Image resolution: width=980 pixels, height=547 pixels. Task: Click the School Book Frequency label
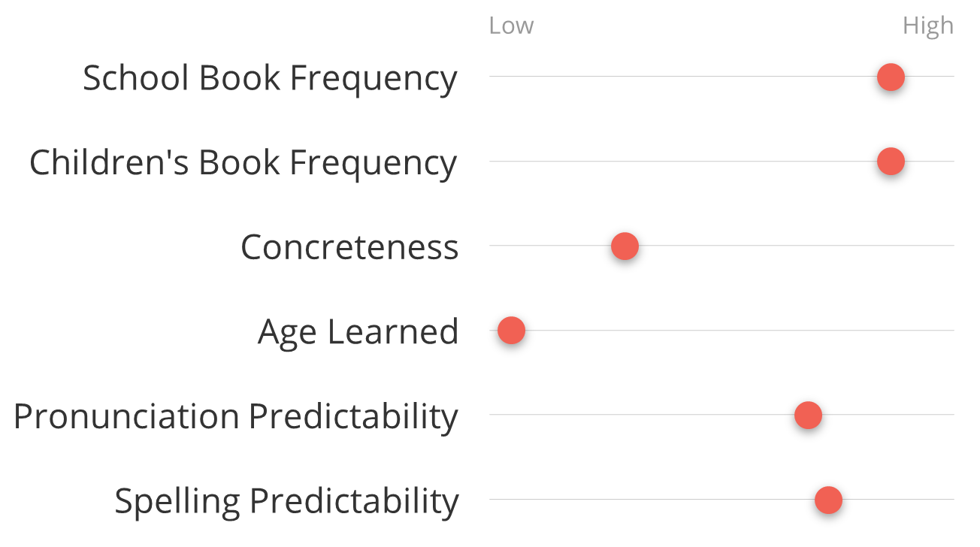(x=270, y=78)
